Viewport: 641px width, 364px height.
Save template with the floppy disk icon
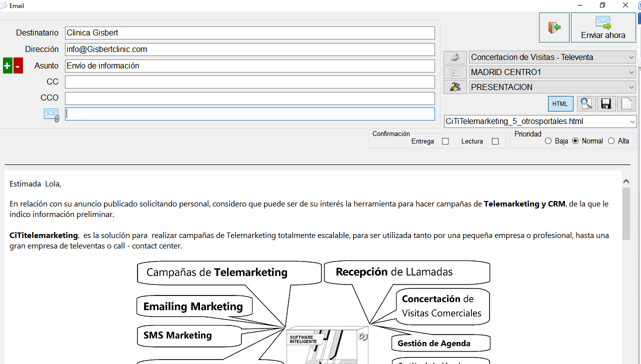coord(606,103)
